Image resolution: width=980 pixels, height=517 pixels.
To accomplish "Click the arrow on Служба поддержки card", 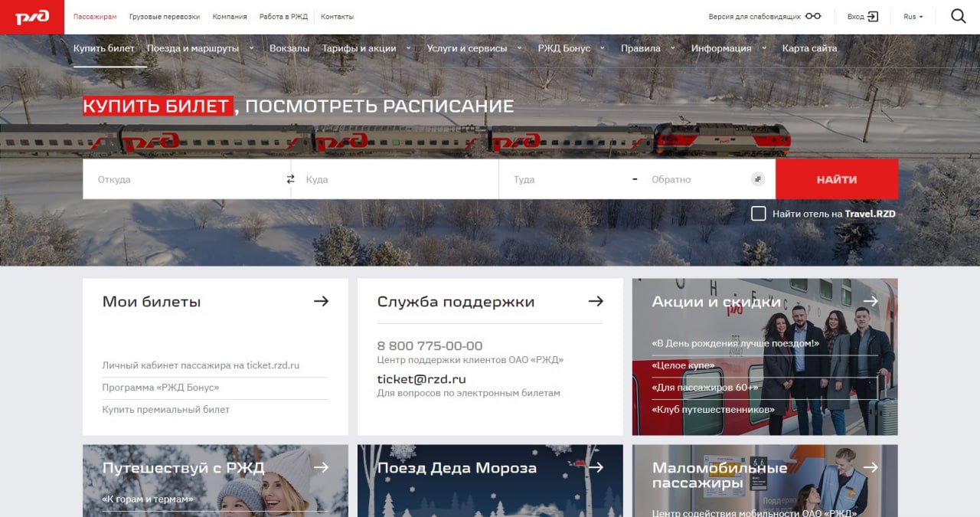I will 596,301.
